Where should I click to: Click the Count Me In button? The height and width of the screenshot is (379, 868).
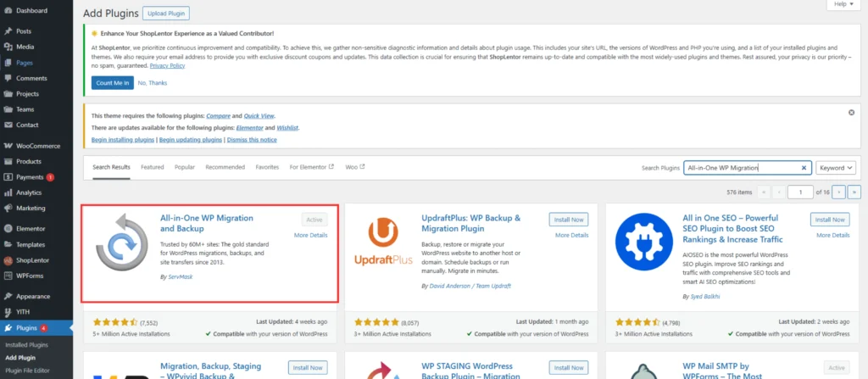point(113,83)
